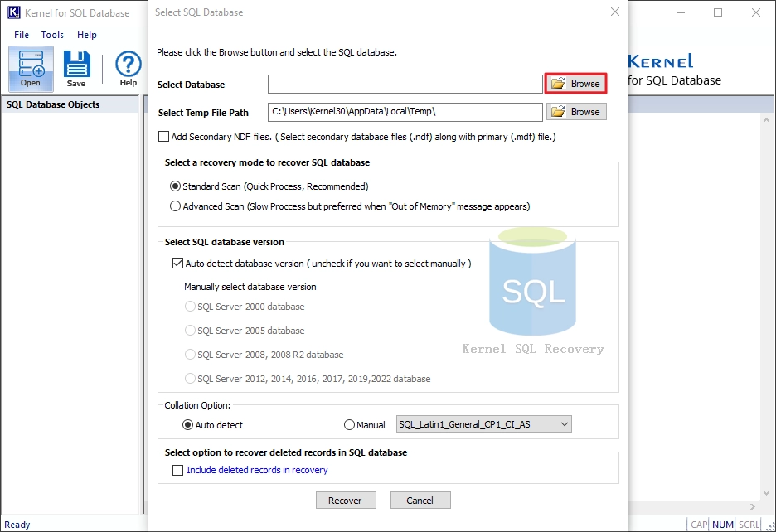Click the Select Temp File Path field
Screen dimensions: 776x532
click(405, 112)
